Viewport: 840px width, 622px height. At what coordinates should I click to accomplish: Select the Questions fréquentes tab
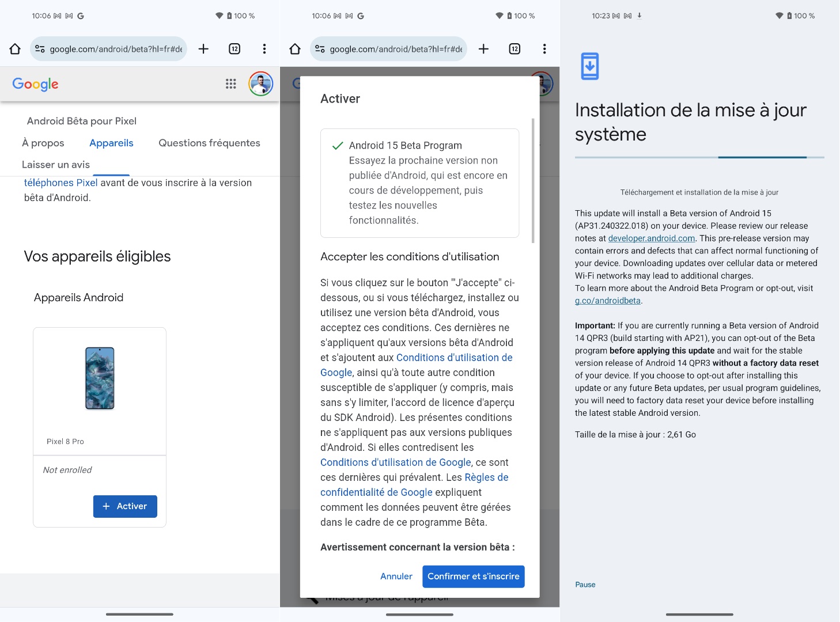[x=209, y=143]
